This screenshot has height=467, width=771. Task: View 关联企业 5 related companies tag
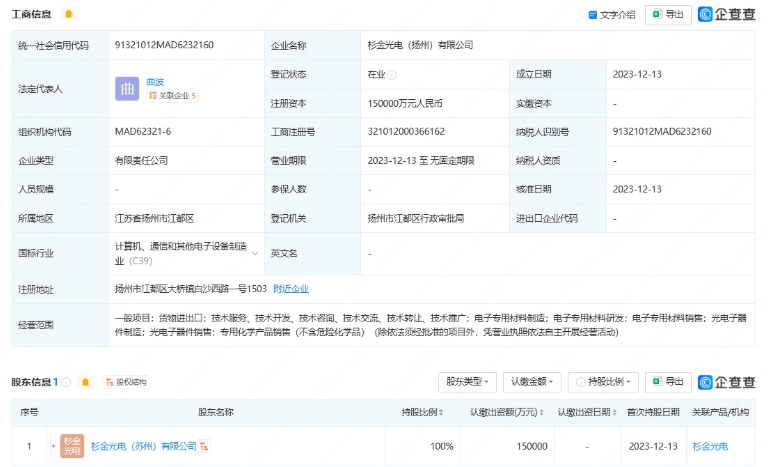pyautogui.click(x=173, y=95)
